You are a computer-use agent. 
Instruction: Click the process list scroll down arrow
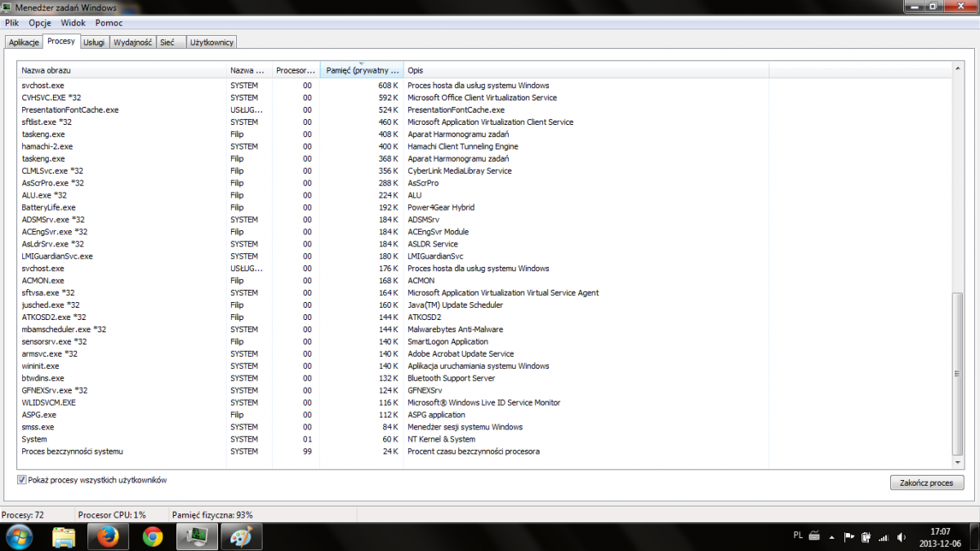(x=958, y=463)
